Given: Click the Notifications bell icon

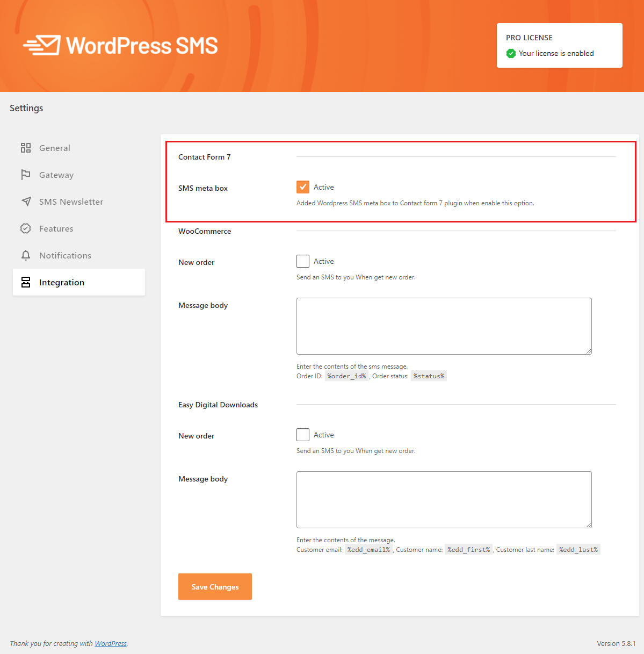Looking at the screenshot, I should point(26,255).
